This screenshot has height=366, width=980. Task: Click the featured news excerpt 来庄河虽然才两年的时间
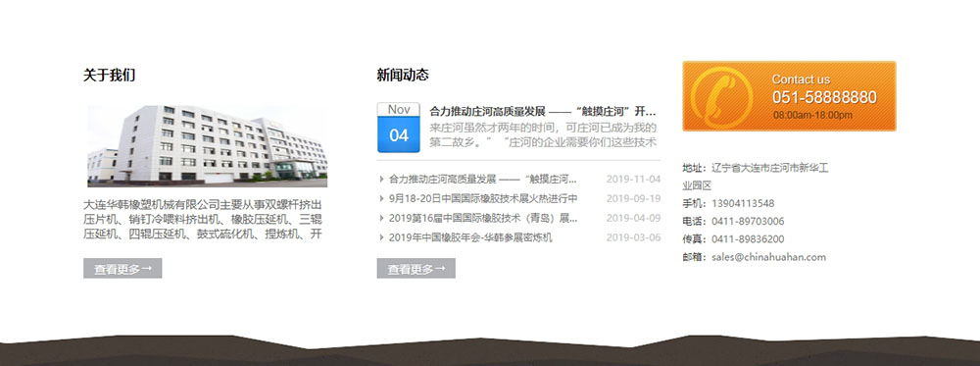[543, 134]
